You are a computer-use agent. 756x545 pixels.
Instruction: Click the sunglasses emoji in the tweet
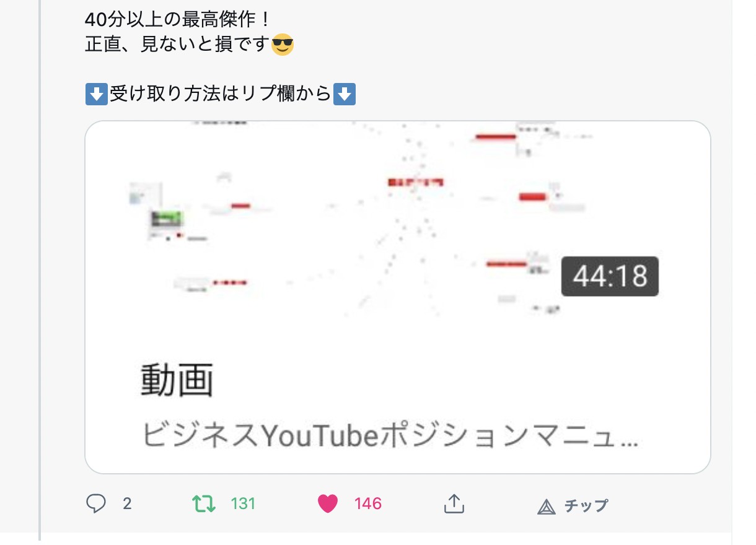point(283,45)
